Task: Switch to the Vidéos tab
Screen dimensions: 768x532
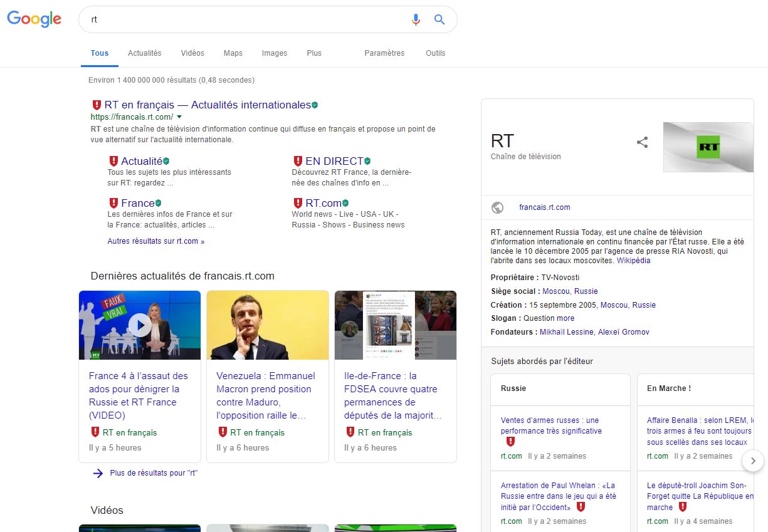Action: (x=192, y=53)
